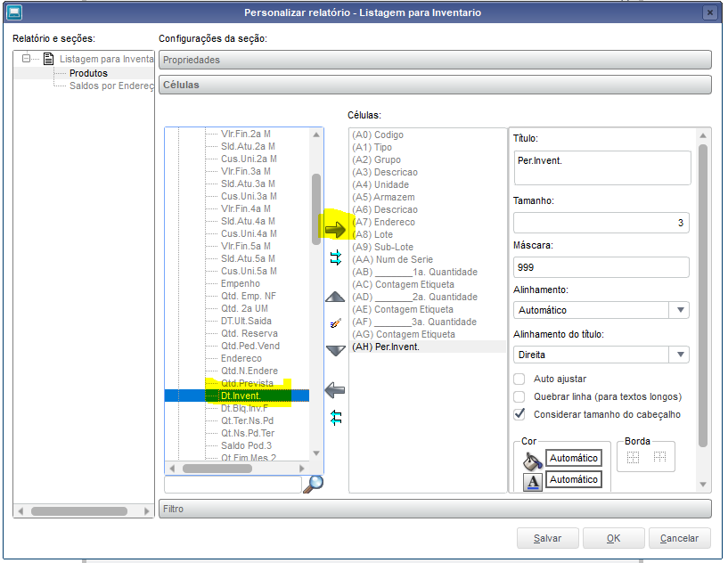Image resolution: width=728 pixels, height=563 pixels.
Task: Click the search field below the field list
Action: pos(233,485)
